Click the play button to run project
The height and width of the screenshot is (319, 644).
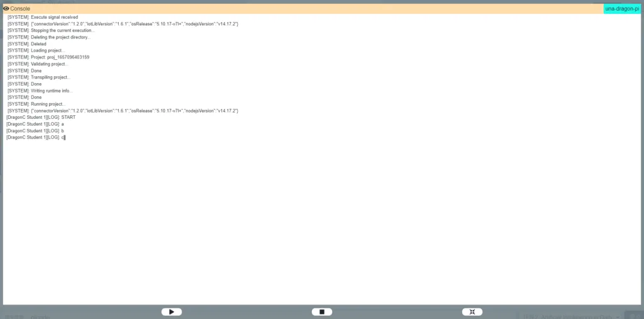coord(172,312)
